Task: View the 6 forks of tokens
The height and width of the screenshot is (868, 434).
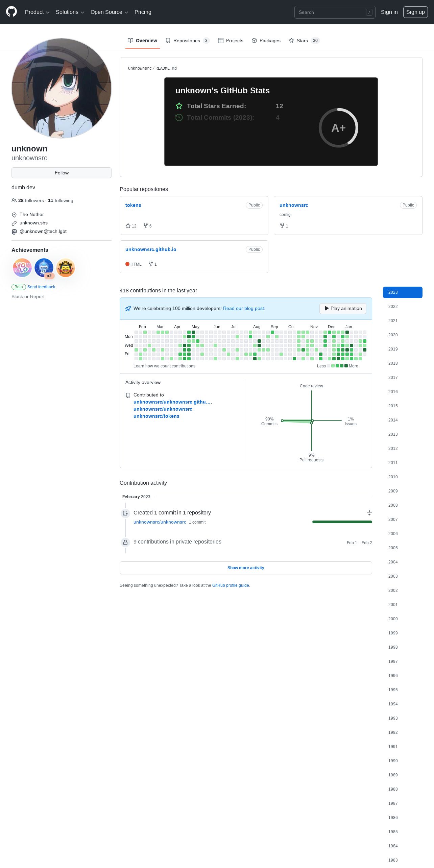Action: pyautogui.click(x=148, y=226)
